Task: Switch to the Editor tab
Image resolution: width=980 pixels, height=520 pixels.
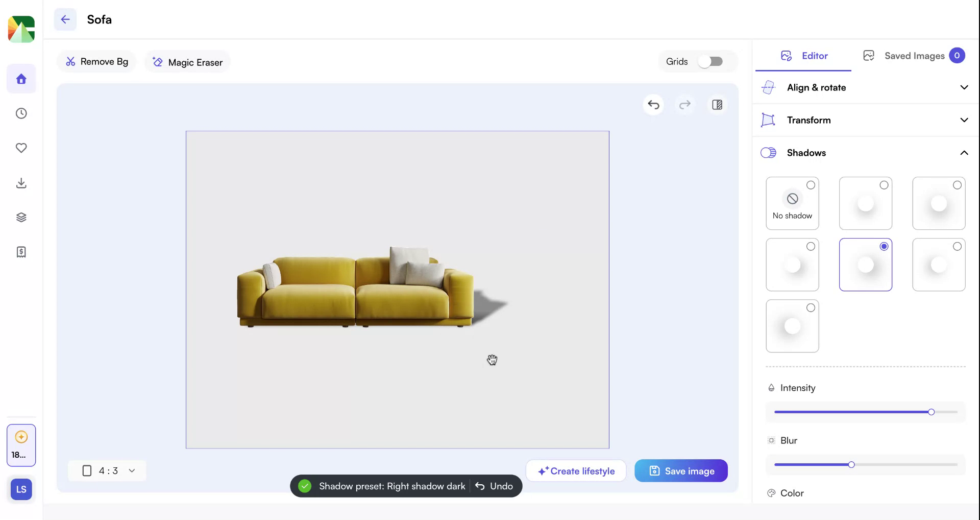Action: pos(803,56)
